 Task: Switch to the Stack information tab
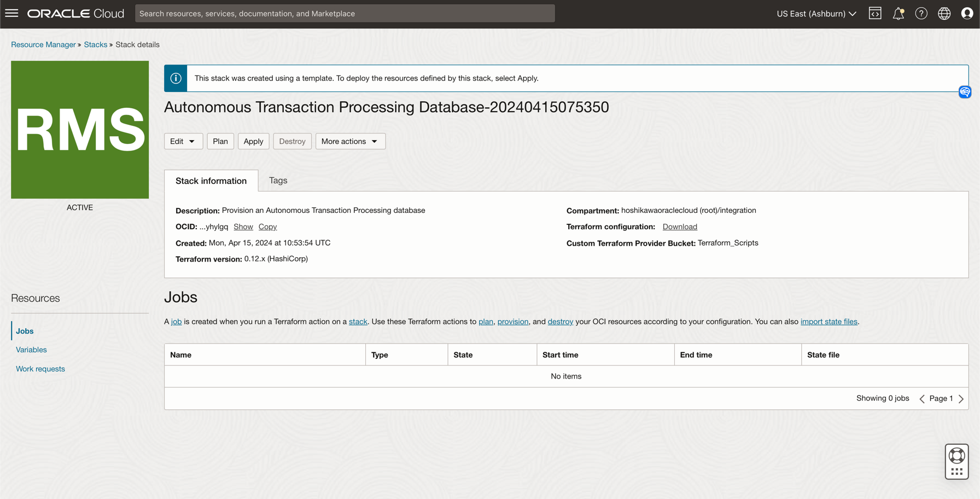(211, 181)
